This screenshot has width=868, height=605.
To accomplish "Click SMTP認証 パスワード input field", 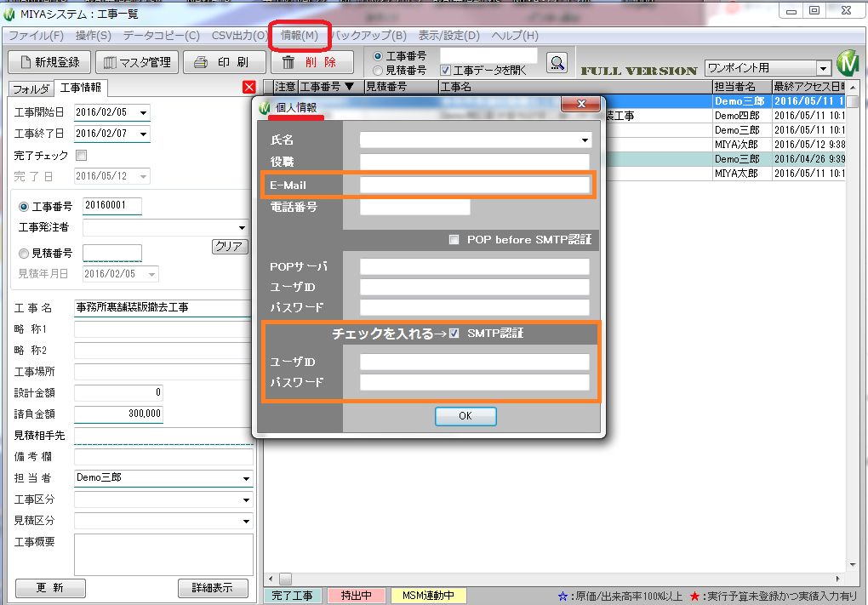I will (x=474, y=382).
